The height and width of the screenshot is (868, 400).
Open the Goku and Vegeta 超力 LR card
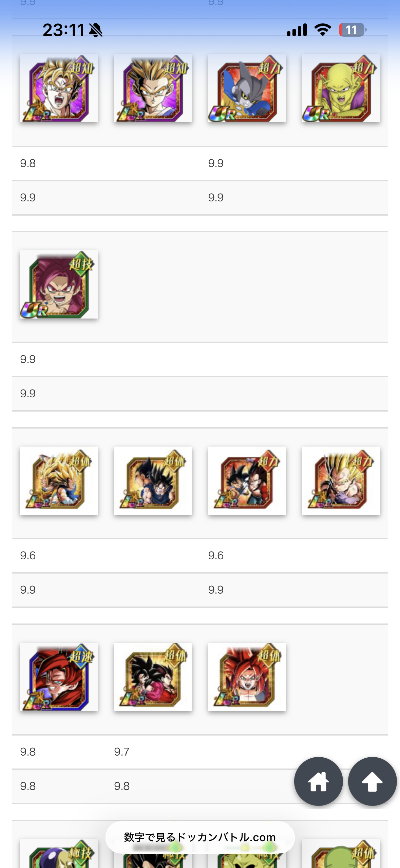coord(247,481)
